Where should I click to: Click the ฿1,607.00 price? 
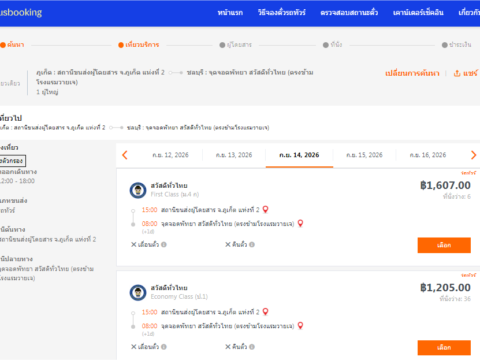[445, 185]
